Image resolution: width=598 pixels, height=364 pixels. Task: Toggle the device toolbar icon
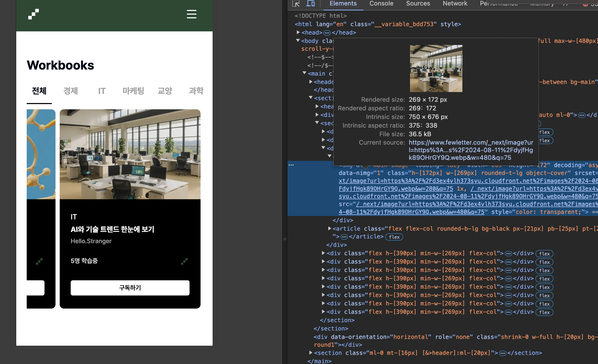pos(311,4)
